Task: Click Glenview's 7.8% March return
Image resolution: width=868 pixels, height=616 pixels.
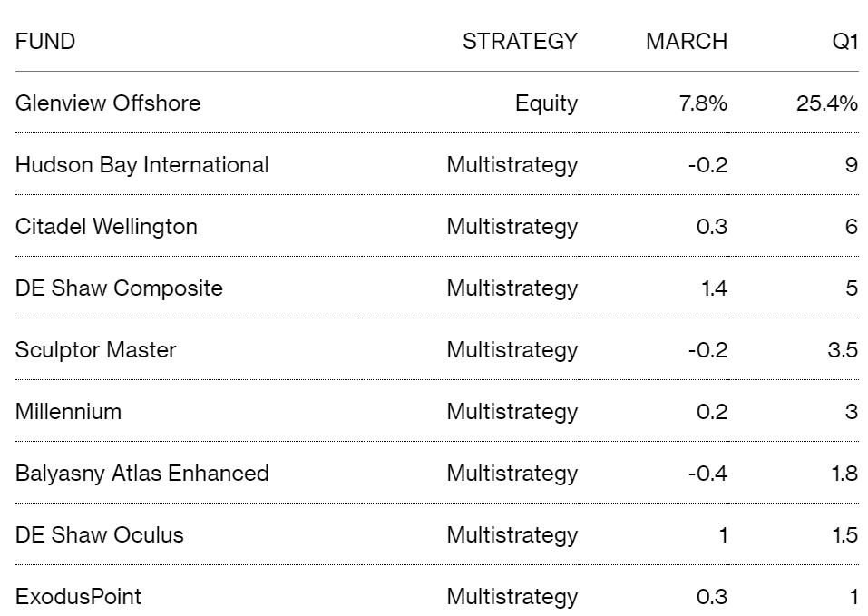Action: point(703,103)
